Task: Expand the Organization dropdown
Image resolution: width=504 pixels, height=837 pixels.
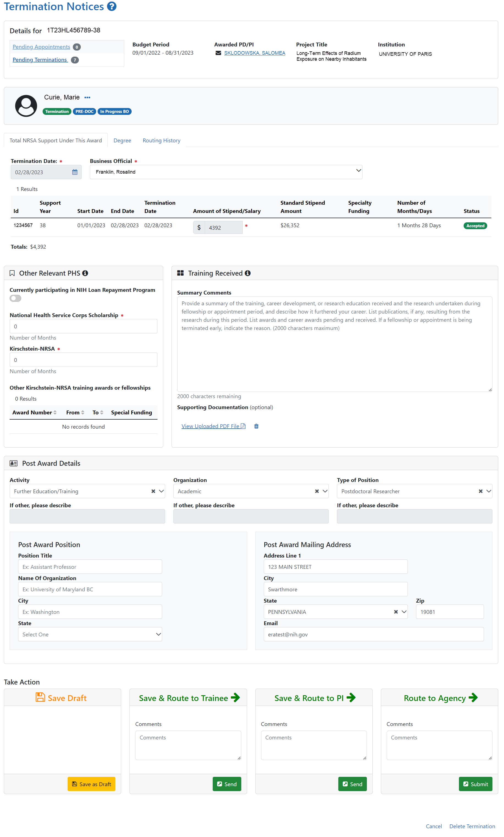Action: 325,491
